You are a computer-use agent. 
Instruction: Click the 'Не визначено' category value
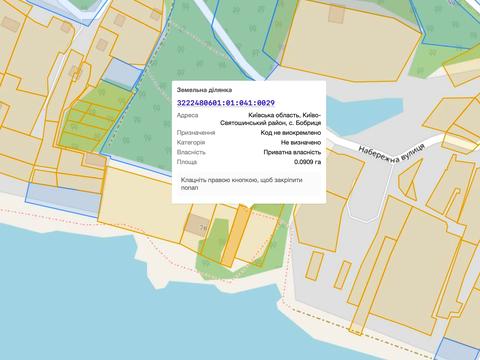point(301,142)
